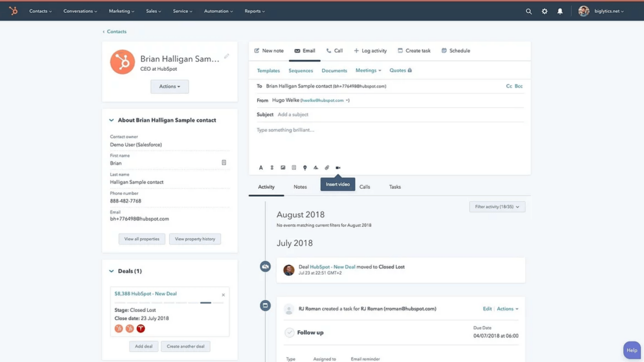Select the Calls timeline tab
The width and height of the screenshot is (644, 362).
click(x=365, y=187)
